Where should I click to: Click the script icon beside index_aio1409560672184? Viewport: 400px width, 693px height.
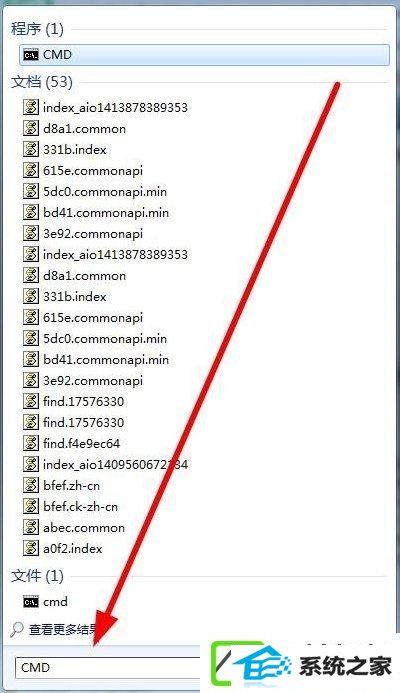point(31,465)
